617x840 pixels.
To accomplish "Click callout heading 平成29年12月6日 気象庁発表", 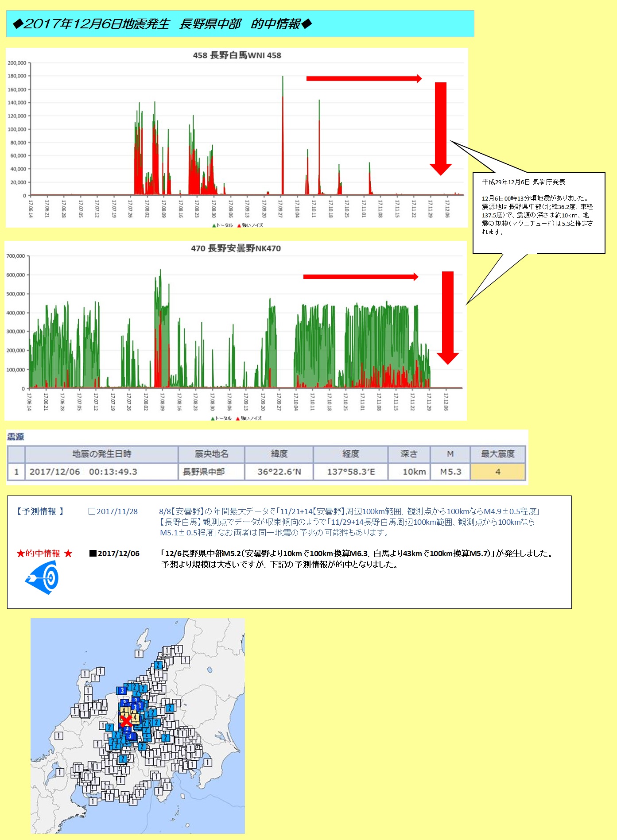I will click(524, 182).
